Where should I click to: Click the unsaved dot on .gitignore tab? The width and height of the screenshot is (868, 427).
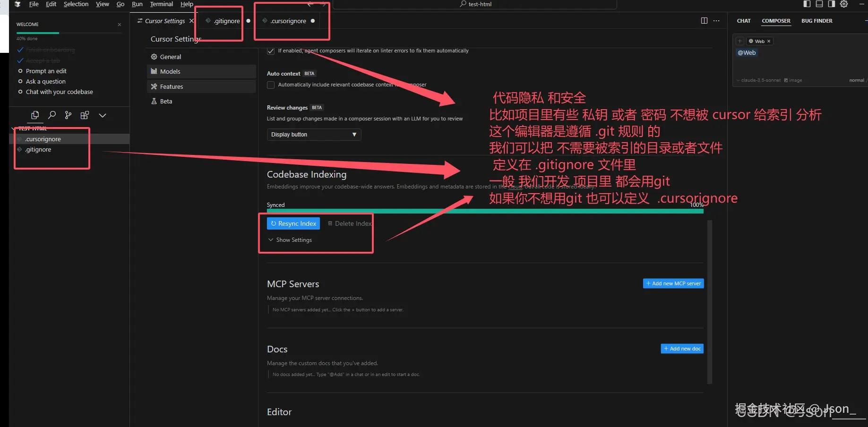pyautogui.click(x=248, y=21)
